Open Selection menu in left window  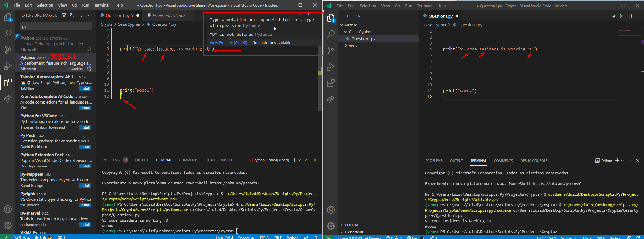[x=45, y=5]
